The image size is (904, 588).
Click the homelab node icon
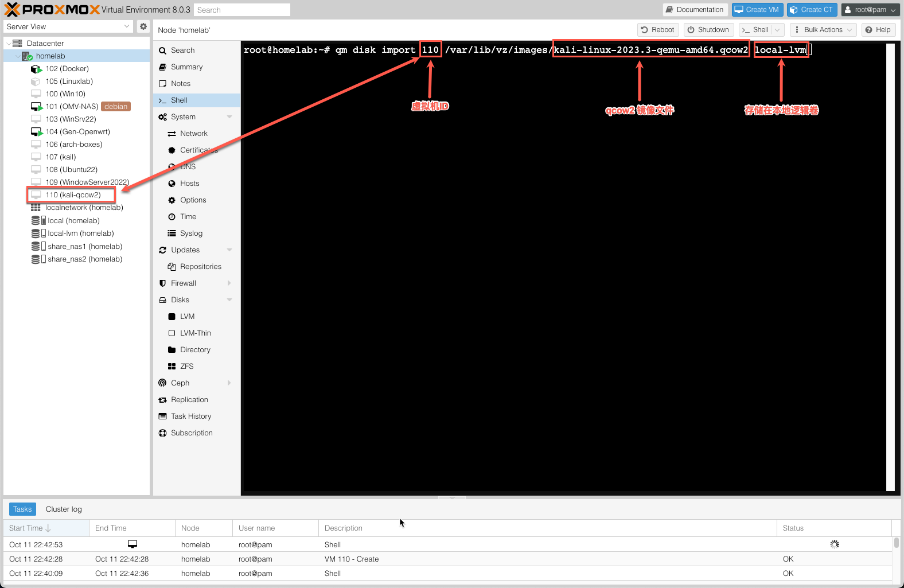click(x=27, y=56)
